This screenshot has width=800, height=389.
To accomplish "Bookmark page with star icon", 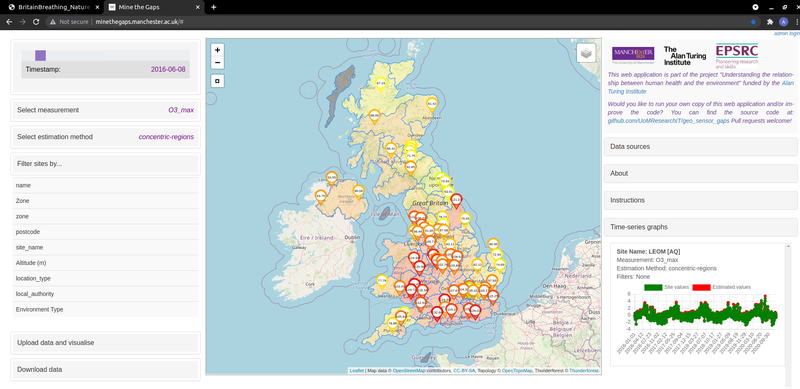I will [753, 22].
